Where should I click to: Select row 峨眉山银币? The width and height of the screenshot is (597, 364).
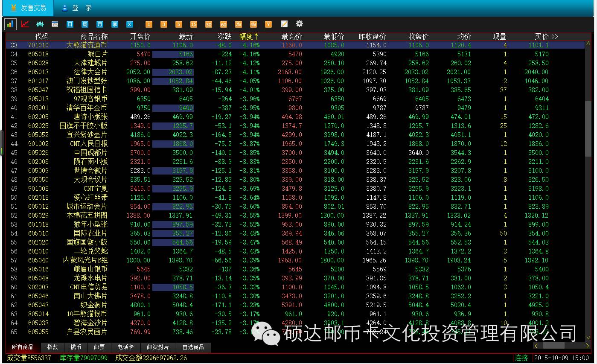coord(295,269)
